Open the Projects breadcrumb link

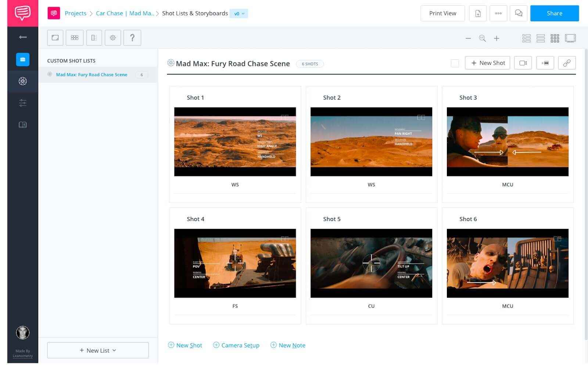click(75, 13)
